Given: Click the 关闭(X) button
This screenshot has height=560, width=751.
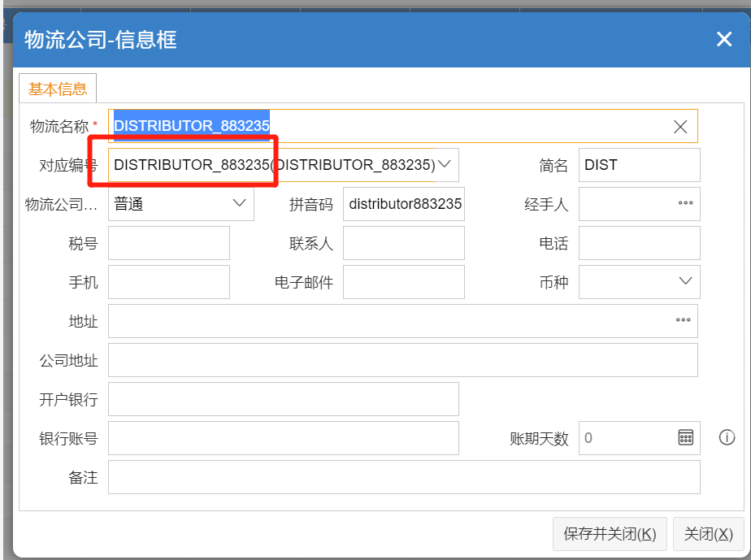Looking at the screenshot, I should tap(709, 534).
